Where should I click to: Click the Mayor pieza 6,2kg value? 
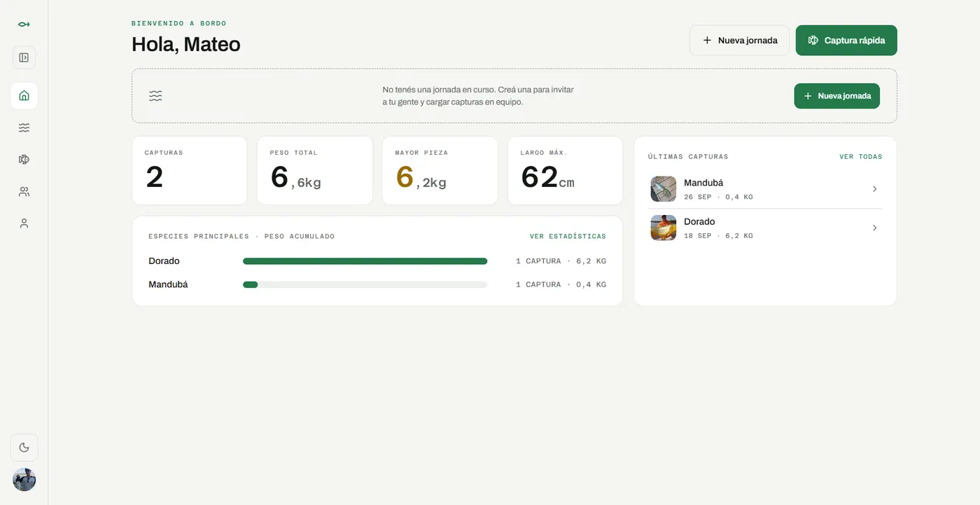pos(421,177)
